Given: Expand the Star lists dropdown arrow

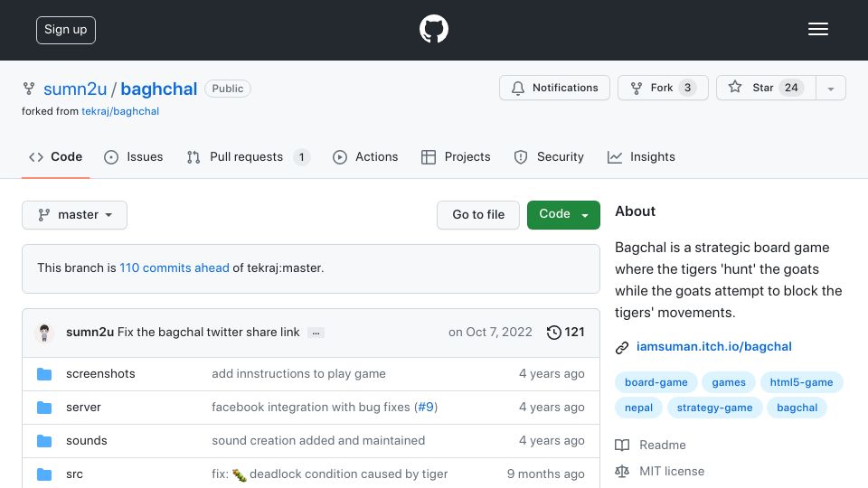Looking at the screenshot, I should [830, 89].
